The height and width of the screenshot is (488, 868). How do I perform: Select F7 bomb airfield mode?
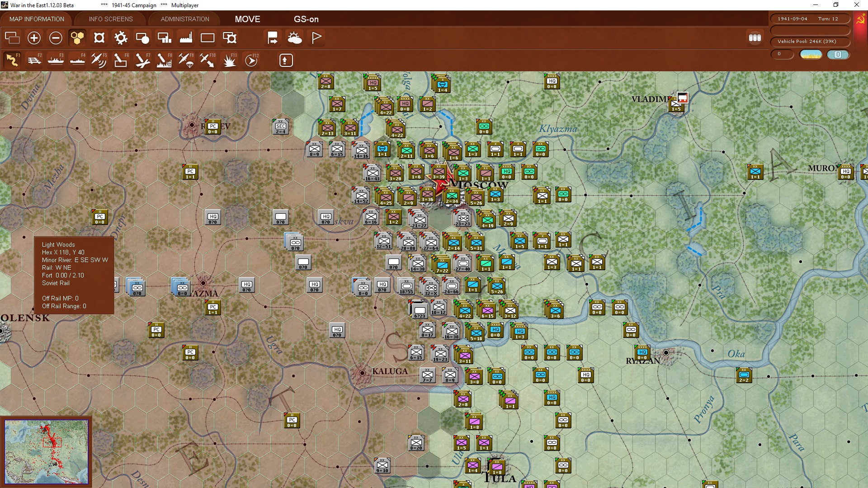(142, 60)
